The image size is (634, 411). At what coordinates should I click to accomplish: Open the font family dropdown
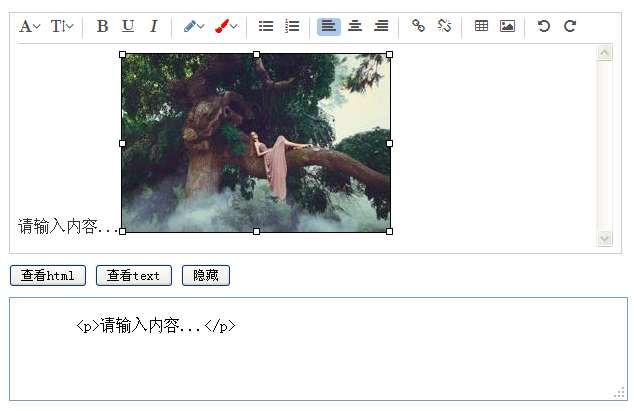tap(30, 26)
